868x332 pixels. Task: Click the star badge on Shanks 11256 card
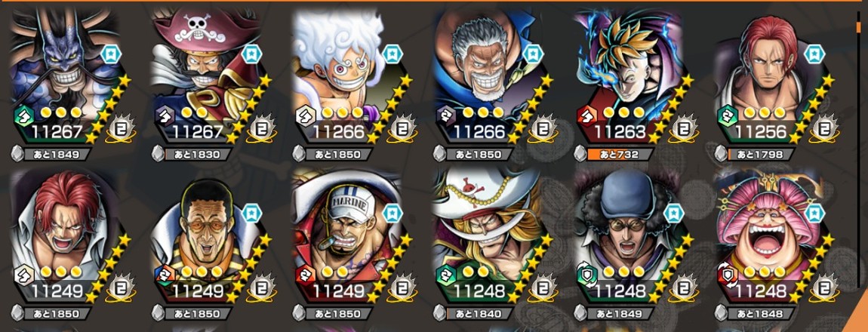[814, 54]
